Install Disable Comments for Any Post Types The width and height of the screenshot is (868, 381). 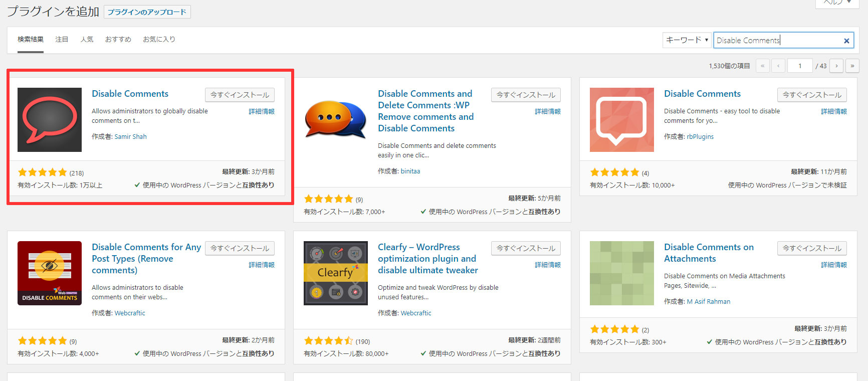[x=240, y=248]
